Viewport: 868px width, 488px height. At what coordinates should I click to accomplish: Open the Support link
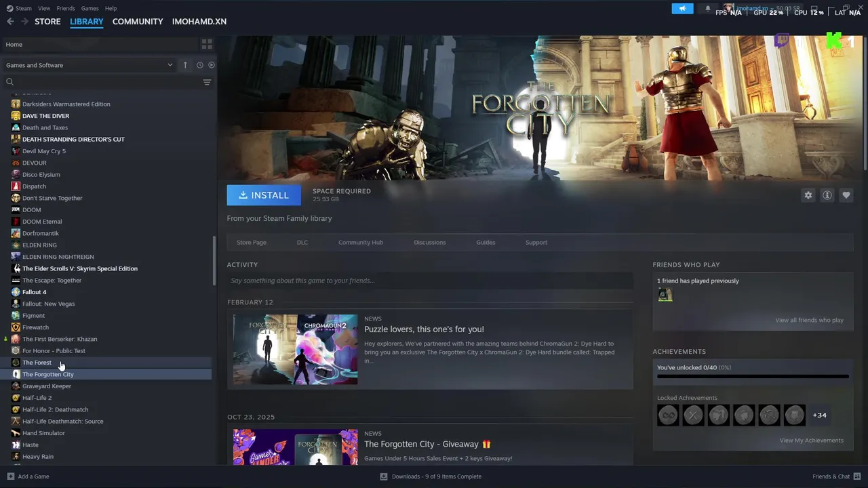[536, 243]
